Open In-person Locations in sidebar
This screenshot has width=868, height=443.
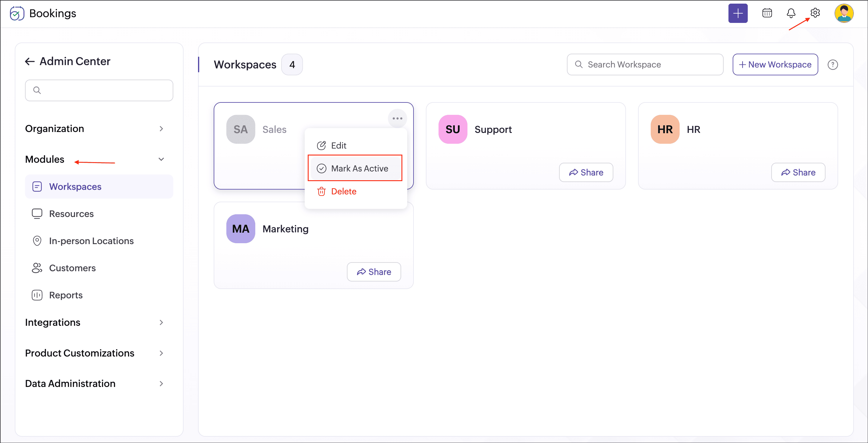click(x=99, y=241)
